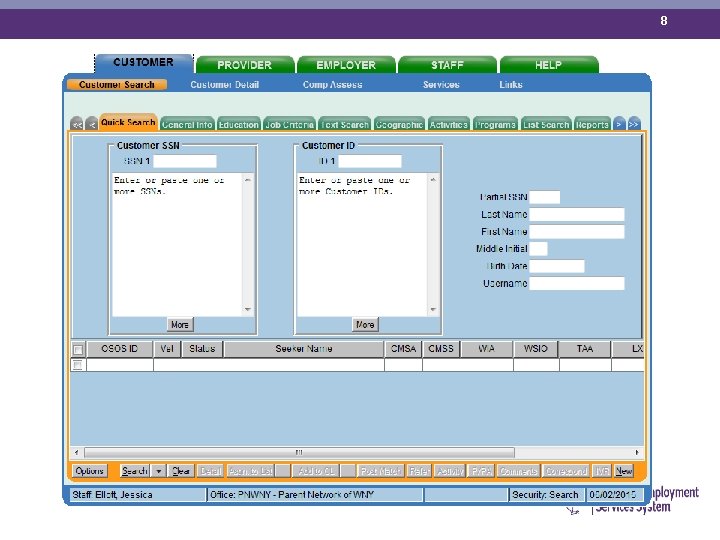Open the Search button dropdown arrow
Image resolution: width=720 pixels, height=540 pixels.
[158, 471]
